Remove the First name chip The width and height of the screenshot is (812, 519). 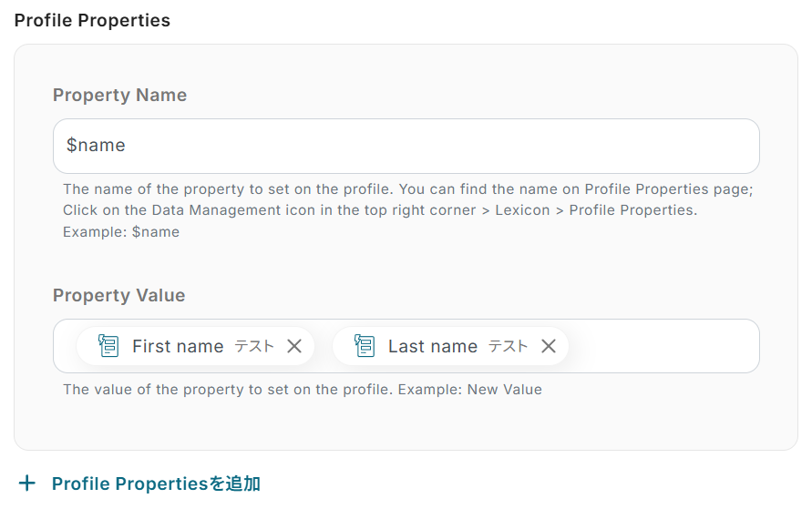[x=294, y=346]
